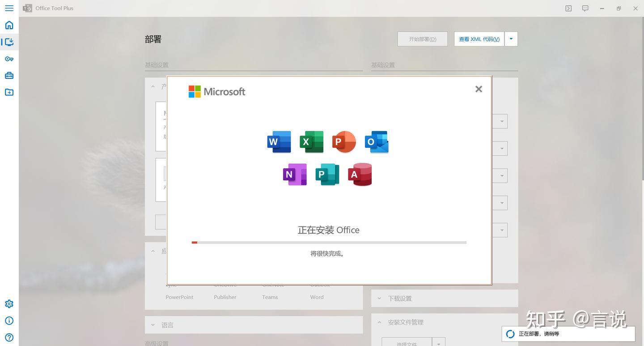
Task: Open the Activation key icon in sidebar
Action: click(9, 59)
